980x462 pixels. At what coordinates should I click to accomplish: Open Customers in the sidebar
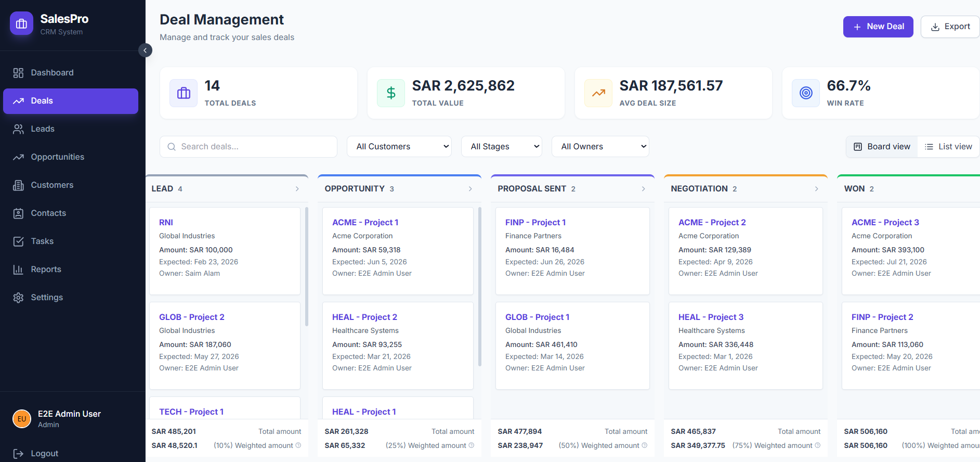(x=71, y=185)
